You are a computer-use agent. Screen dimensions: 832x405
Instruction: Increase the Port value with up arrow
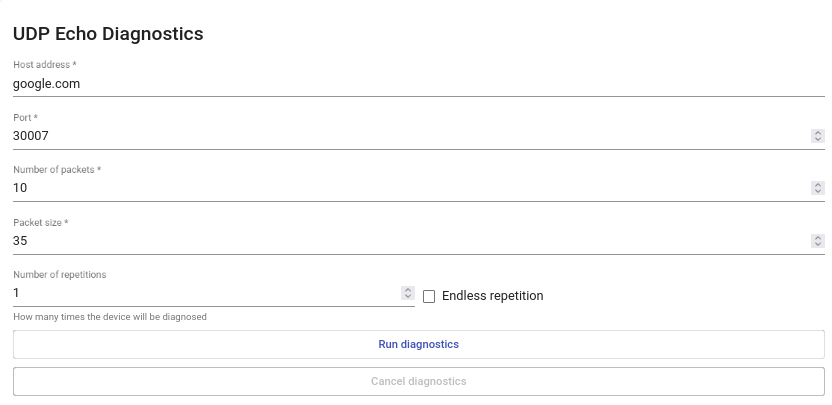pyautogui.click(x=817, y=133)
